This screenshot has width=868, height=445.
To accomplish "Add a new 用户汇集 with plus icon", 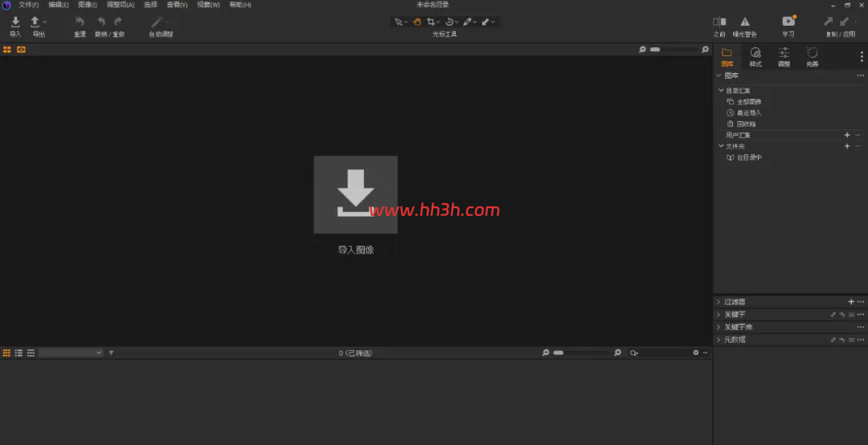I will [847, 135].
